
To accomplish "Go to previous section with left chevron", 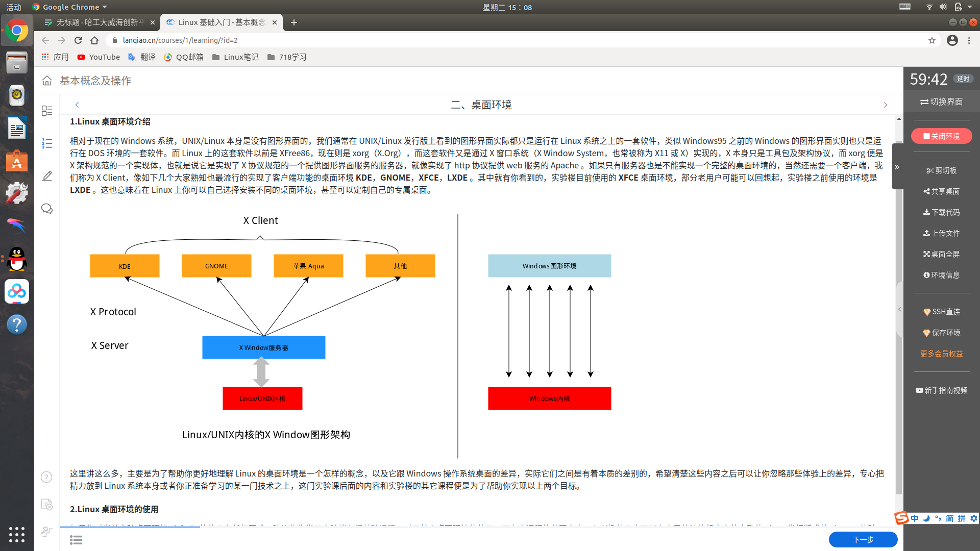I will point(77,105).
